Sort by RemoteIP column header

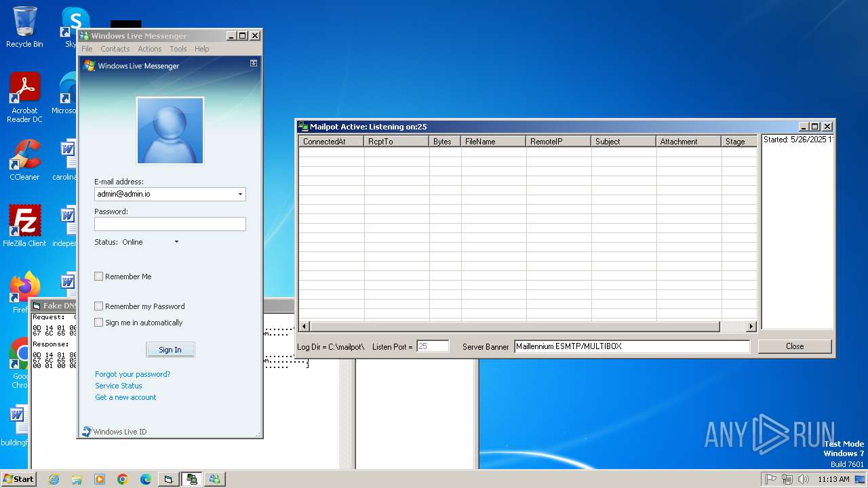click(559, 142)
